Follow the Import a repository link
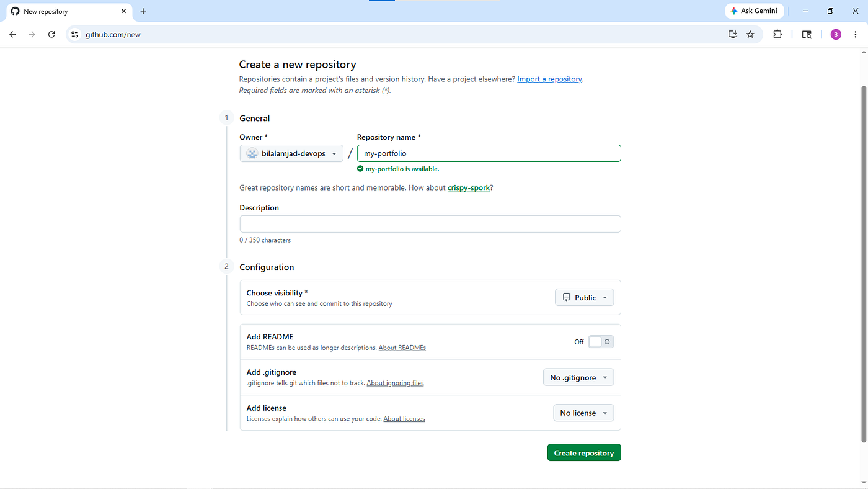This screenshot has width=868, height=489. [x=549, y=79]
